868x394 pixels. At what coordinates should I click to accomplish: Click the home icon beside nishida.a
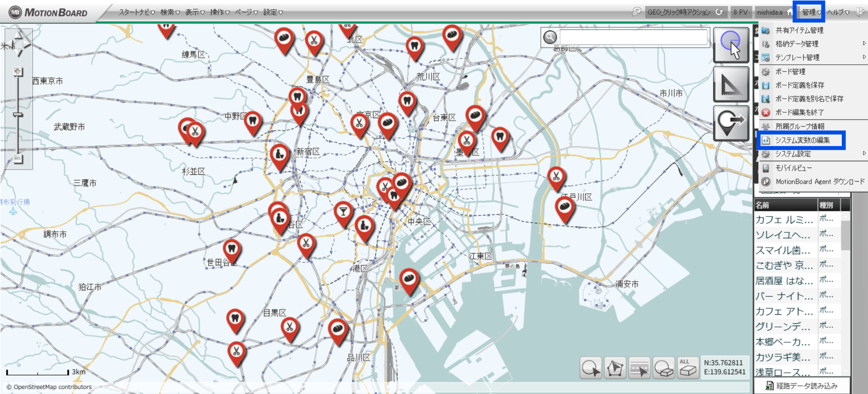coord(790,12)
